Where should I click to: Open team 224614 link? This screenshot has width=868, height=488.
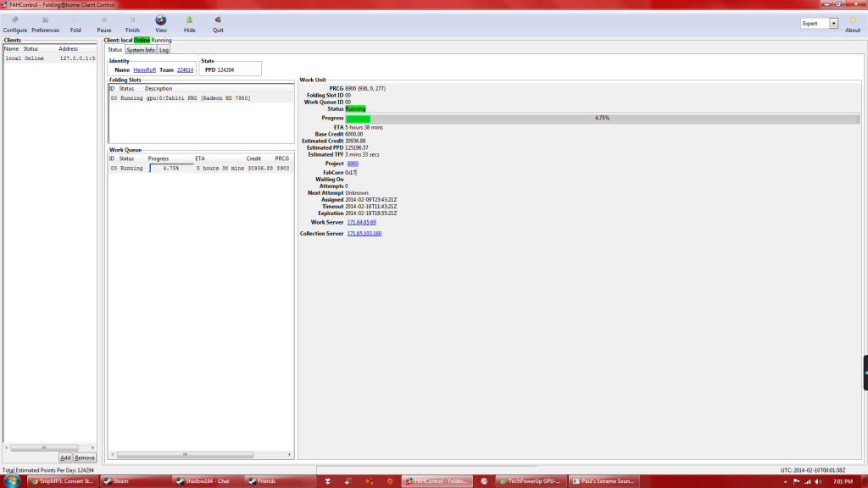[185, 70]
